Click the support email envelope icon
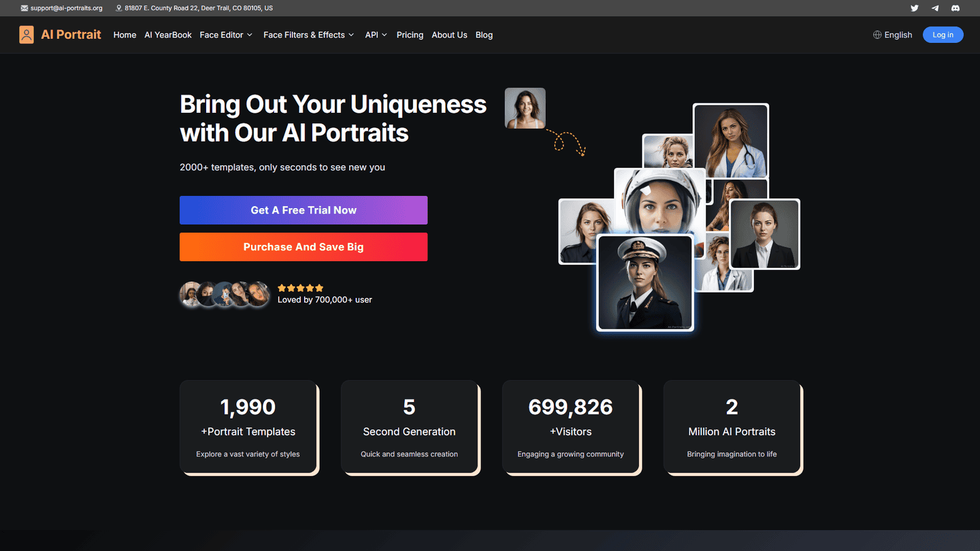Viewport: 980px width, 551px height. (24, 8)
